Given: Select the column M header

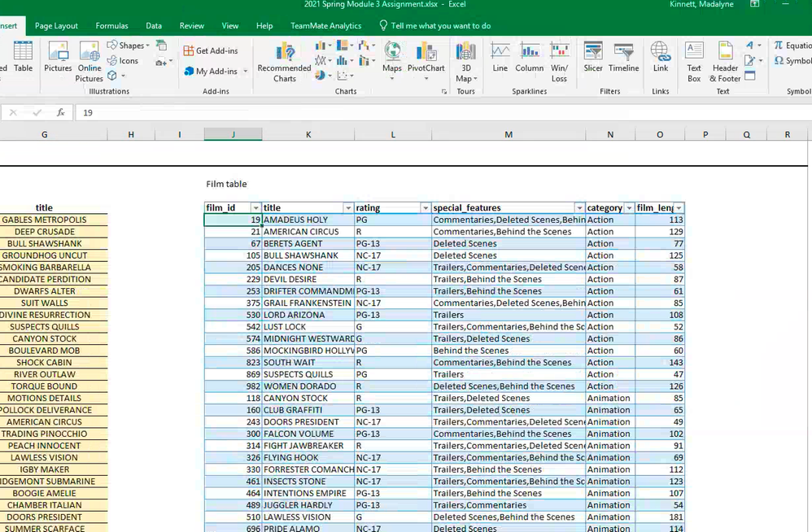Looking at the screenshot, I should click(509, 134).
